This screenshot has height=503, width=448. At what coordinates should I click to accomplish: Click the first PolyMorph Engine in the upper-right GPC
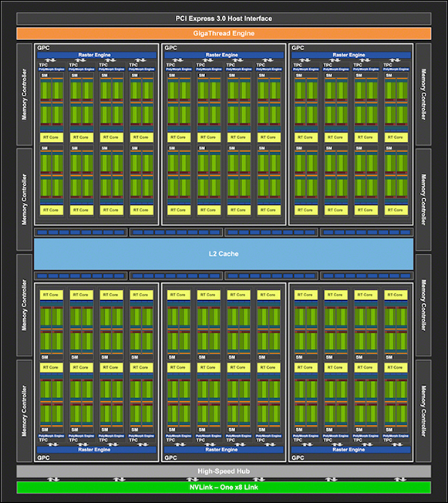pyautogui.click(x=305, y=69)
